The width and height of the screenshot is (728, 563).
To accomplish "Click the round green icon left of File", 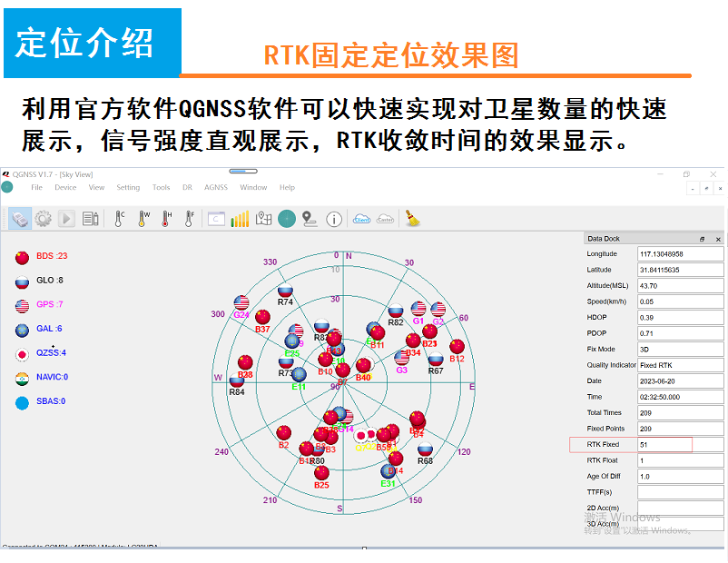I will [x=7, y=187].
